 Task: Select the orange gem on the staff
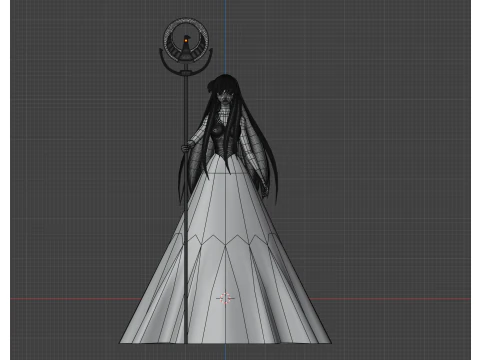(x=186, y=41)
